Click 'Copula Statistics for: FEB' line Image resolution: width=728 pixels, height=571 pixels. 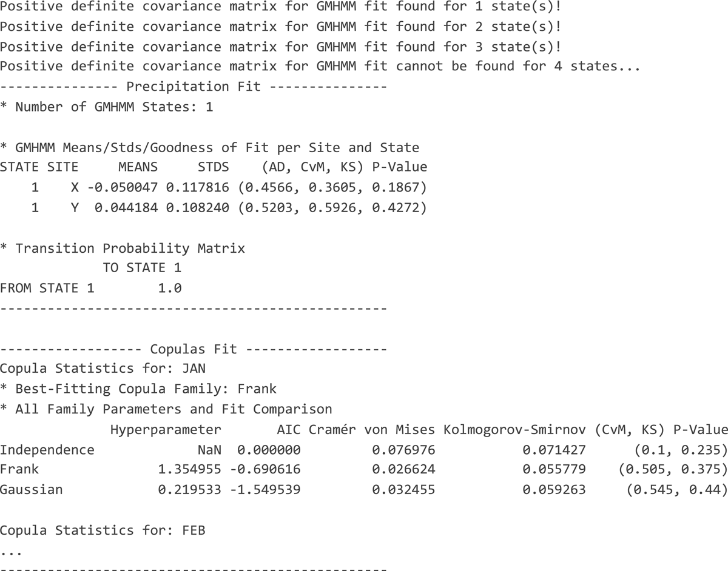pyautogui.click(x=103, y=530)
